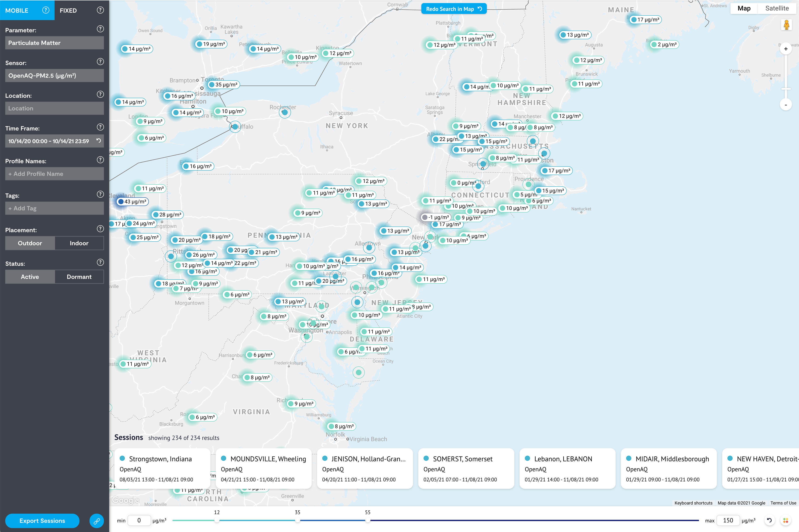Show help for Placement option
This screenshot has width=799, height=532.
(x=100, y=229)
